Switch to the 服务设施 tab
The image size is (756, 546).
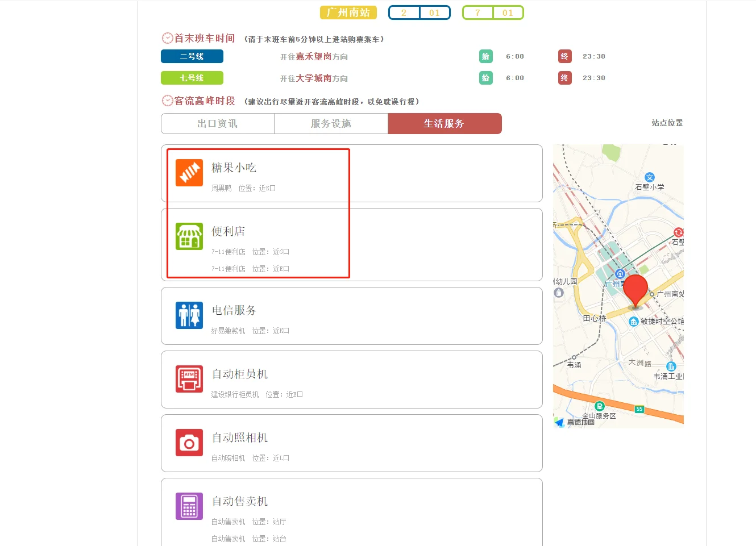coord(331,123)
